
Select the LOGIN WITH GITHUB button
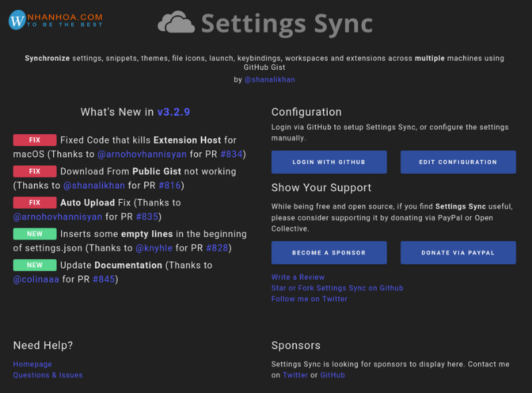tap(329, 162)
